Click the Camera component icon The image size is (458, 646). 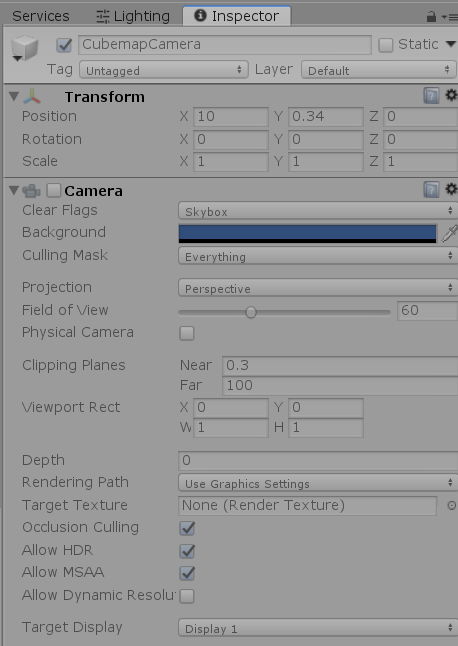(x=31, y=191)
